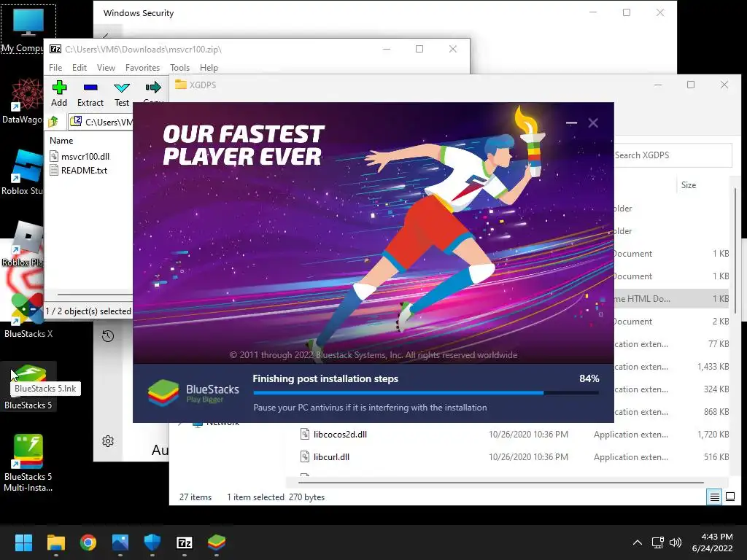Click the Search XGDPS field
Image resolution: width=747 pixels, height=560 pixels.
click(x=672, y=155)
